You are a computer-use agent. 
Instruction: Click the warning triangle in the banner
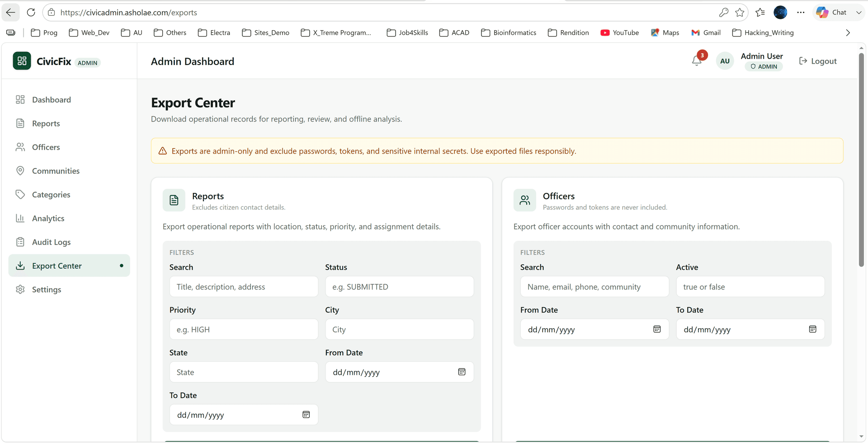[163, 151]
